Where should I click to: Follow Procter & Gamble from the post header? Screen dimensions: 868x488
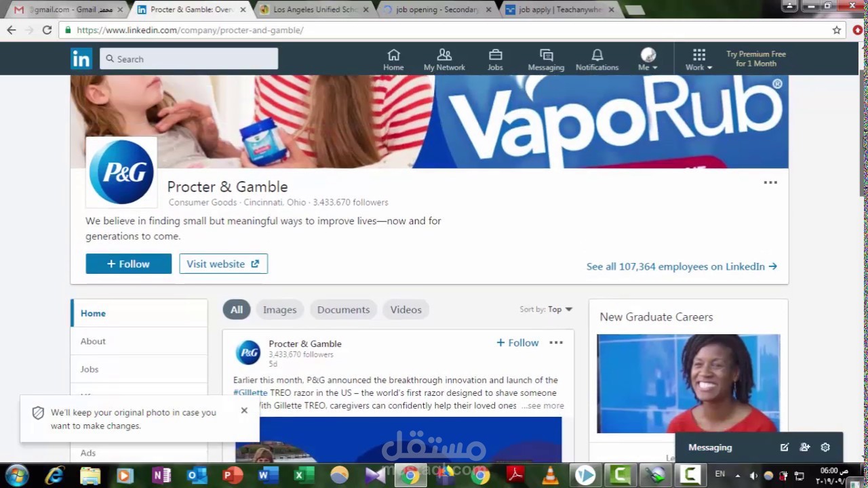pos(517,343)
